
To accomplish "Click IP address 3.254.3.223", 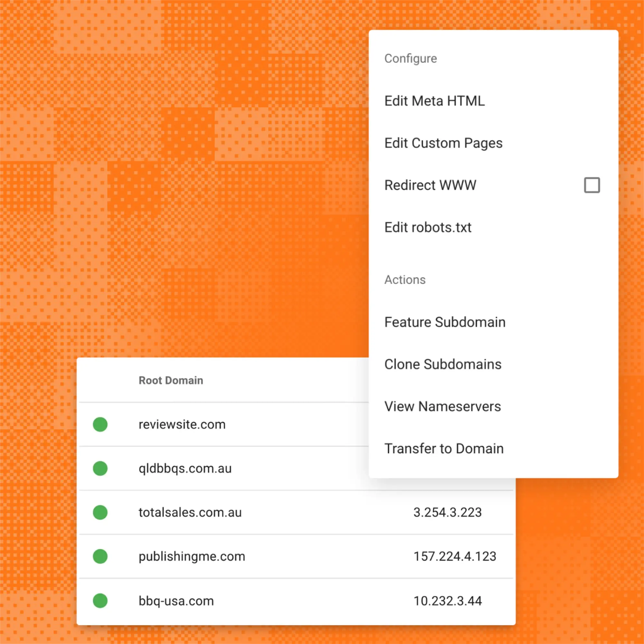I will coord(447,512).
